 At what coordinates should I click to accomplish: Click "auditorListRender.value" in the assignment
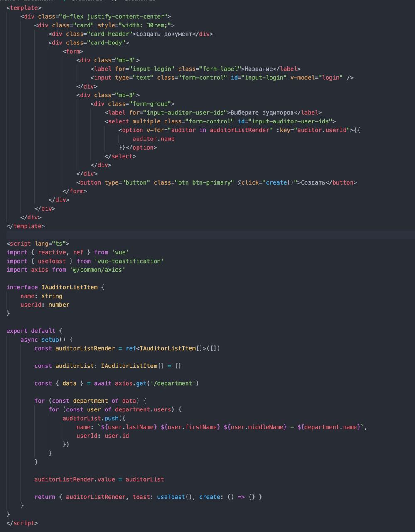(x=75, y=479)
